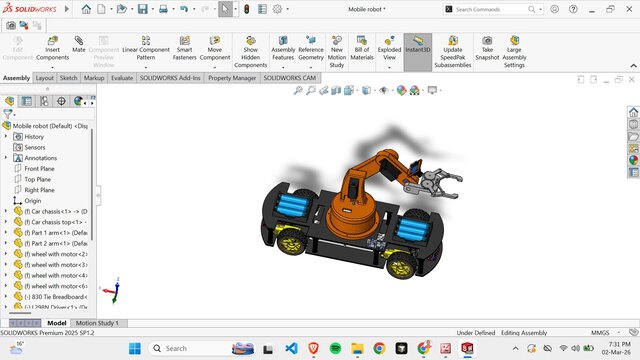Click the FeatureManager vertical scrollbar
Screen dimensions: 640x360
click(92, 184)
